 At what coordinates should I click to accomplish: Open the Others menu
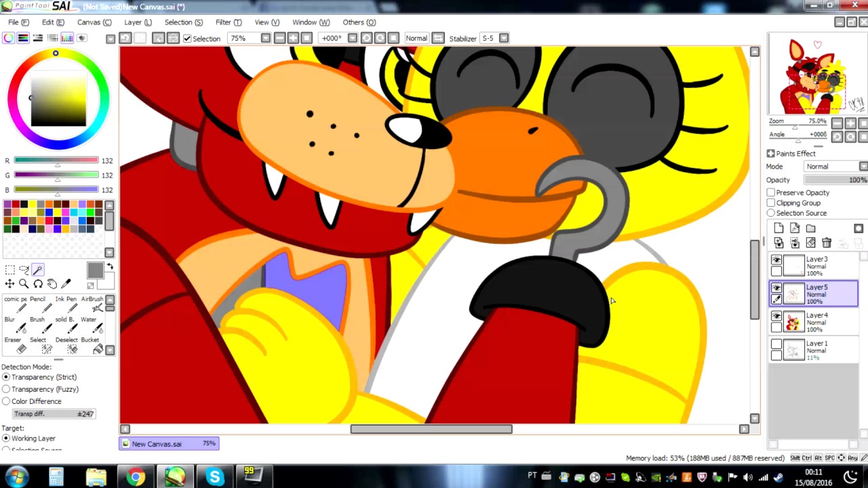[359, 22]
